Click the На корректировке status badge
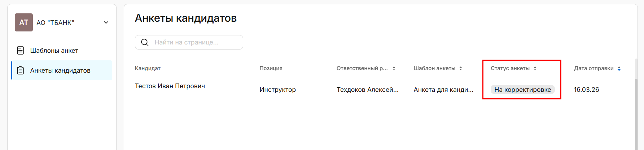The height and width of the screenshot is (150, 644). click(522, 90)
